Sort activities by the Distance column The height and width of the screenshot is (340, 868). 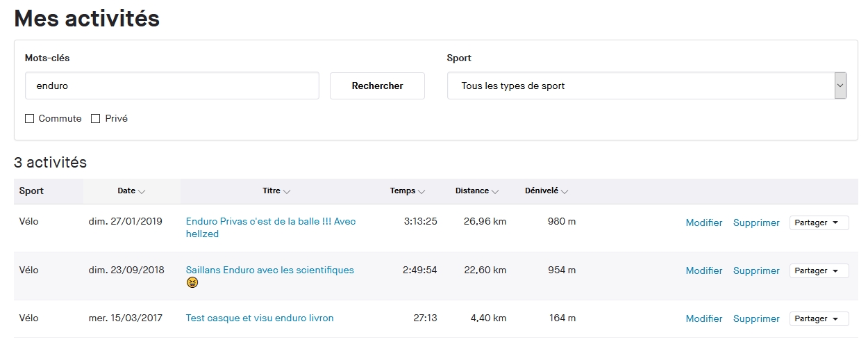pos(477,191)
